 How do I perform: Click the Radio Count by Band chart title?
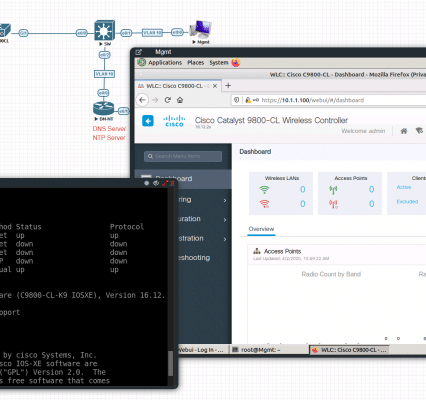tap(331, 274)
